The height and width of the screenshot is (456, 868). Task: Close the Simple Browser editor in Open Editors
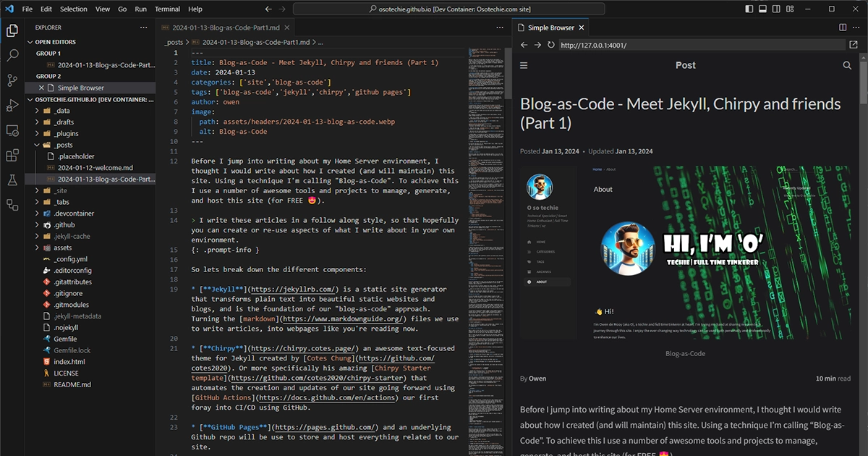point(41,87)
